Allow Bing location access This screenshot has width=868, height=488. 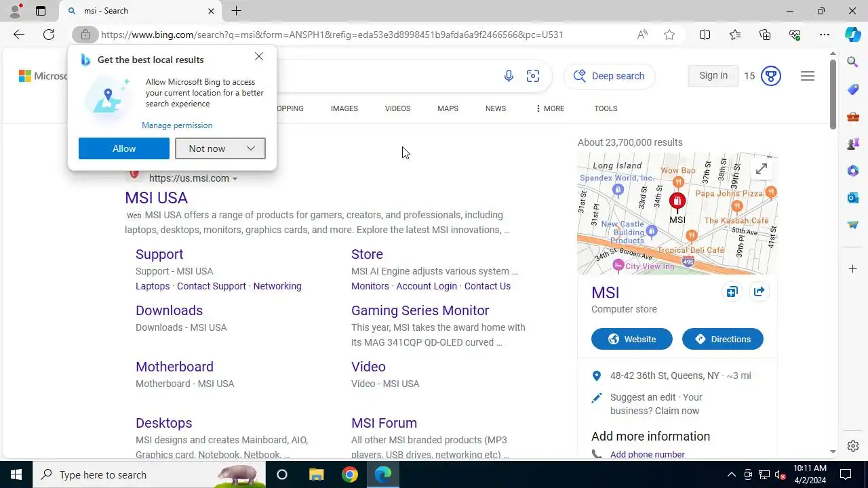(x=124, y=148)
